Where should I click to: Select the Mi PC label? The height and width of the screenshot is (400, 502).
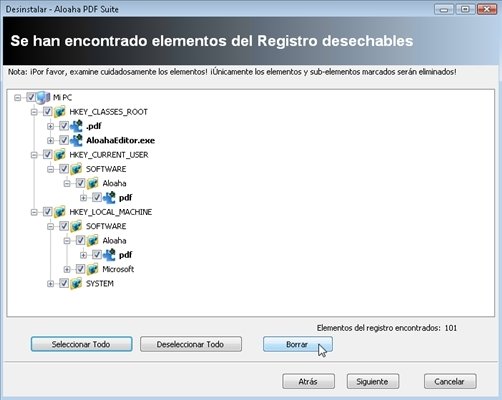tap(62, 98)
